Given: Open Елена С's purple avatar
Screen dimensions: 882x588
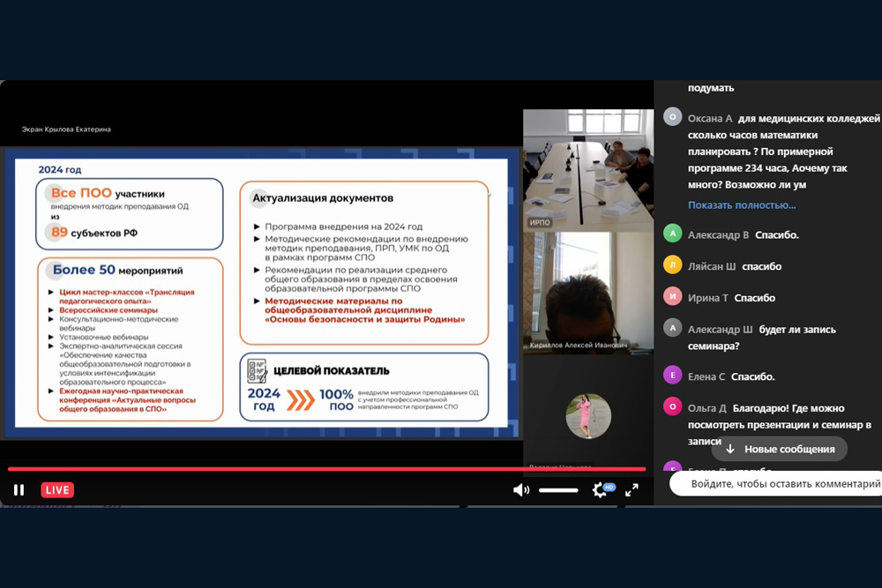Looking at the screenshot, I should pos(673,376).
